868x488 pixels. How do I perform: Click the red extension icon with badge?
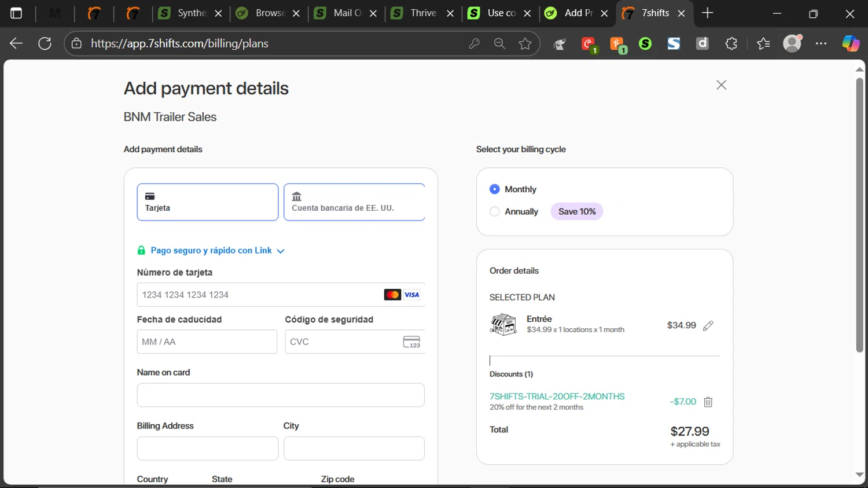point(589,45)
